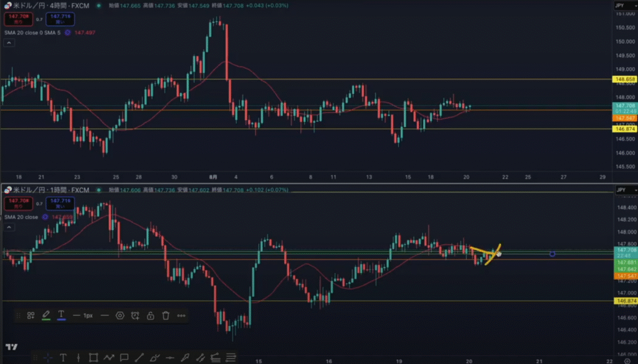Select the pen highlighter tool
638x364 pixels.
[185, 358]
